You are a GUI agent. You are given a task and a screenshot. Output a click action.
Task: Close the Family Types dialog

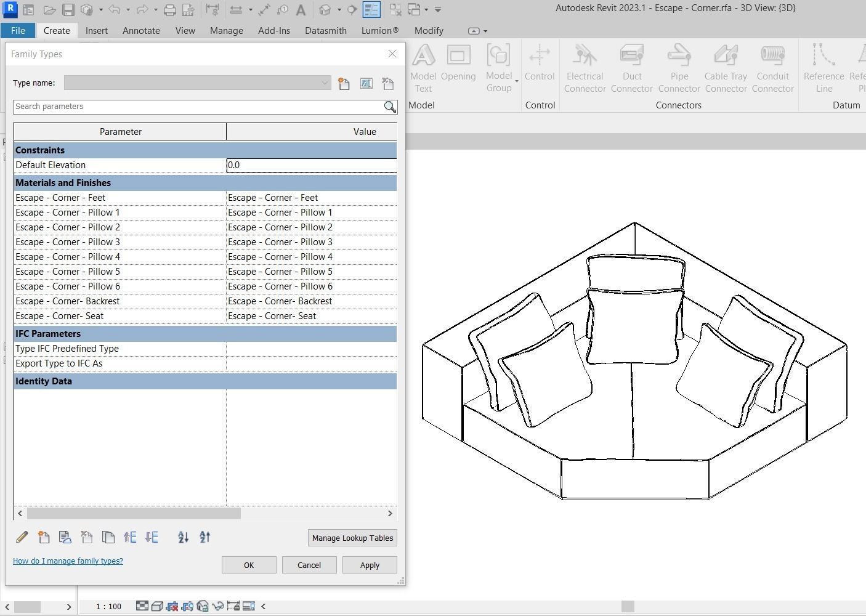pyautogui.click(x=392, y=54)
